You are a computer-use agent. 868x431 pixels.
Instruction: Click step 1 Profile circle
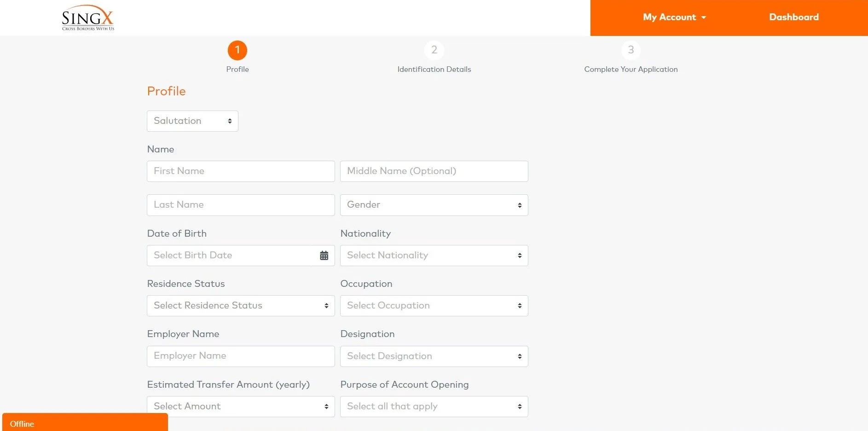(237, 50)
